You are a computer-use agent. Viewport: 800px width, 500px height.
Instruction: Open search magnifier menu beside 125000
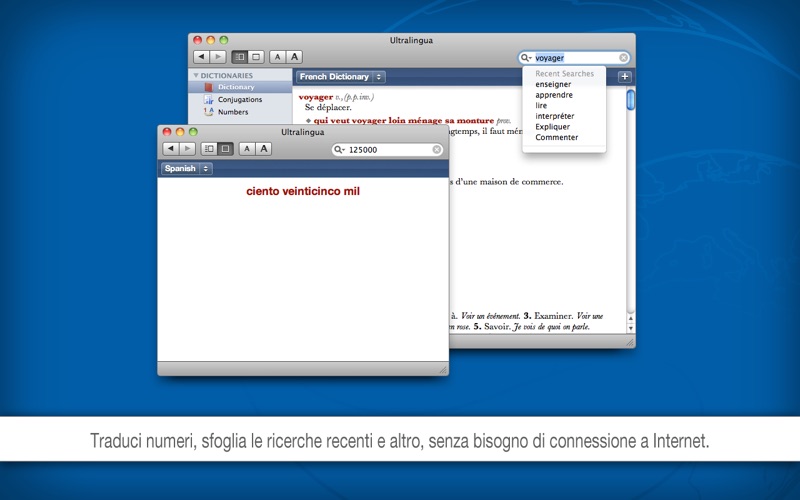(x=340, y=149)
